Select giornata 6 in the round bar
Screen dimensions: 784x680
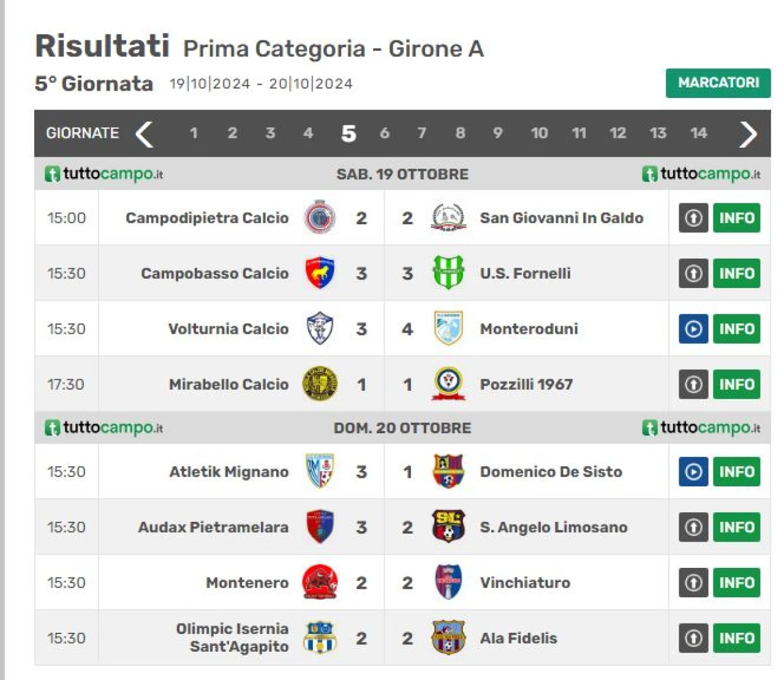(385, 133)
